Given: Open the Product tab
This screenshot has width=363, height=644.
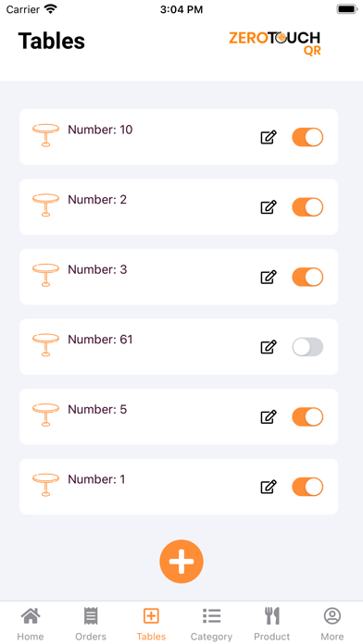Looking at the screenshot, I should tap(271, 624).
